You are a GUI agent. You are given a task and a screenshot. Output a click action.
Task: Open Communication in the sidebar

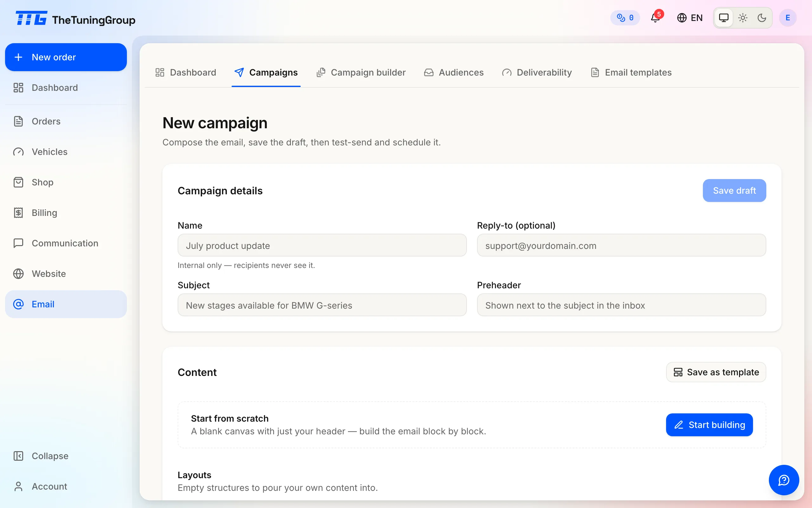(x=66, y=243)
